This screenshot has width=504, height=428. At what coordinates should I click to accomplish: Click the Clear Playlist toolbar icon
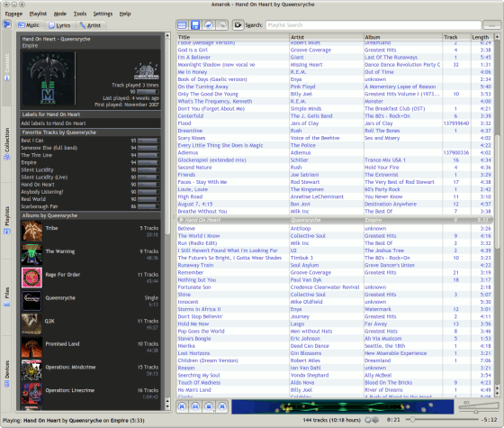tap(182, 25)
